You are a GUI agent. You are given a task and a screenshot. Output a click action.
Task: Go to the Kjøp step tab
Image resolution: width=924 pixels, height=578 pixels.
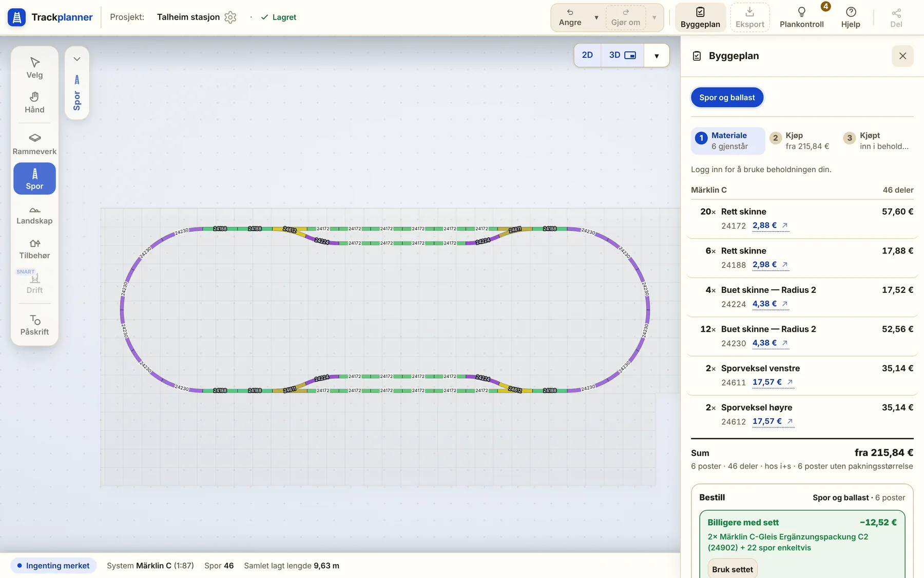(x=802, y=141)
